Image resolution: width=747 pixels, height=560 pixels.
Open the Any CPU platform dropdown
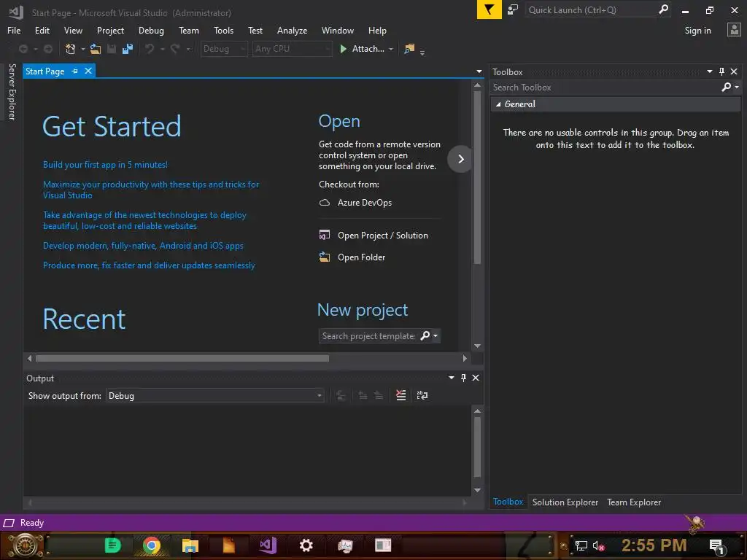click(x=292, y=49)
